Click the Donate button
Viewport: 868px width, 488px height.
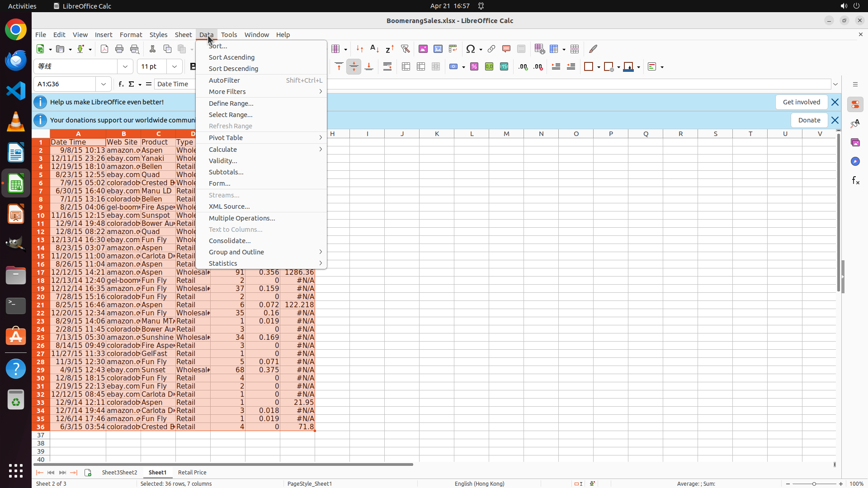tap(809, 120)
